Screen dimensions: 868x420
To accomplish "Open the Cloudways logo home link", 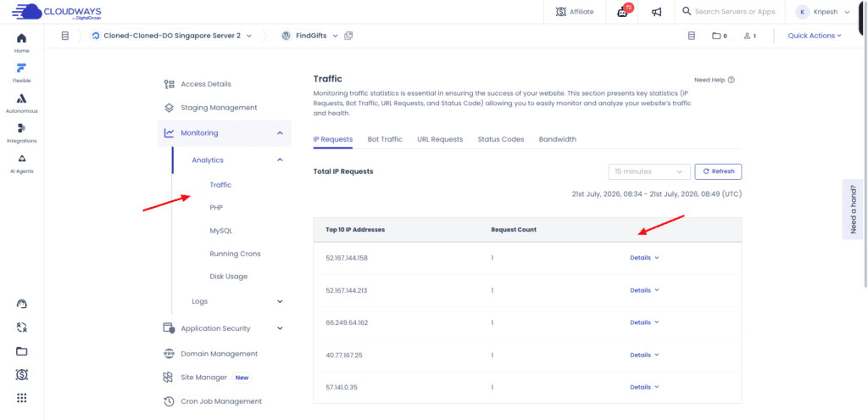I will 57,12.
